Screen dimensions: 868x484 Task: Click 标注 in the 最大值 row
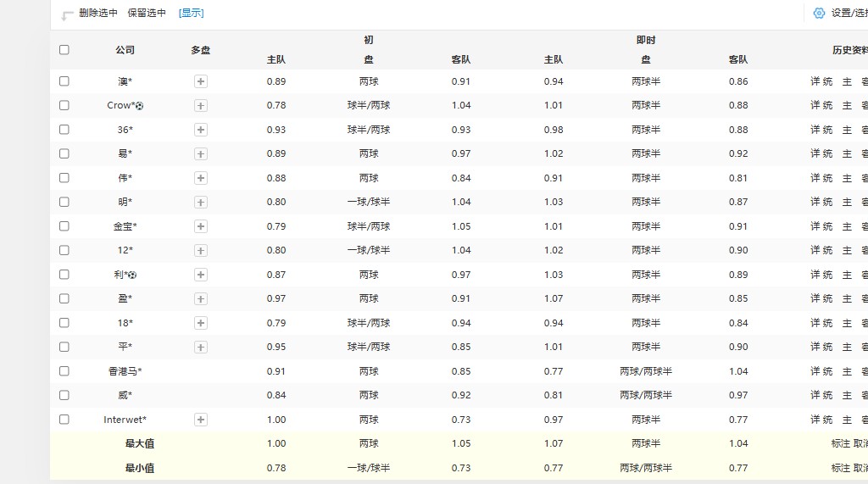[x=840, y=443]
